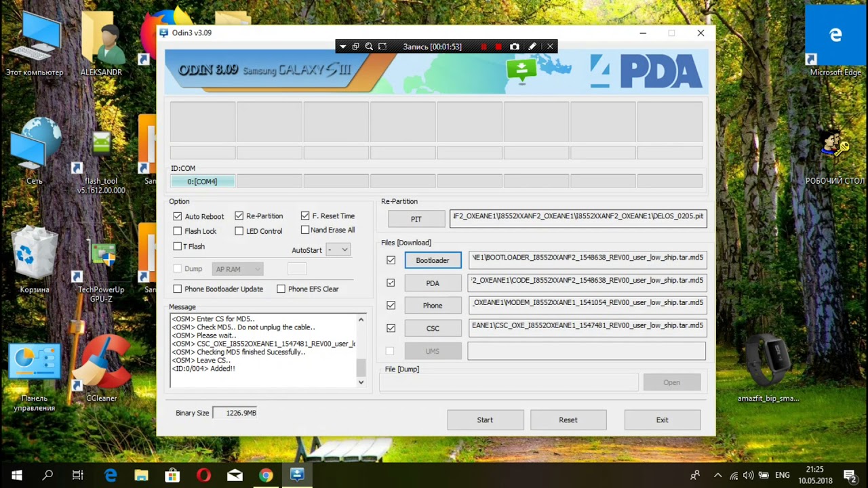Open the recorder dropdown arrow menu
The image size is (868, 488).
[342, 47]
